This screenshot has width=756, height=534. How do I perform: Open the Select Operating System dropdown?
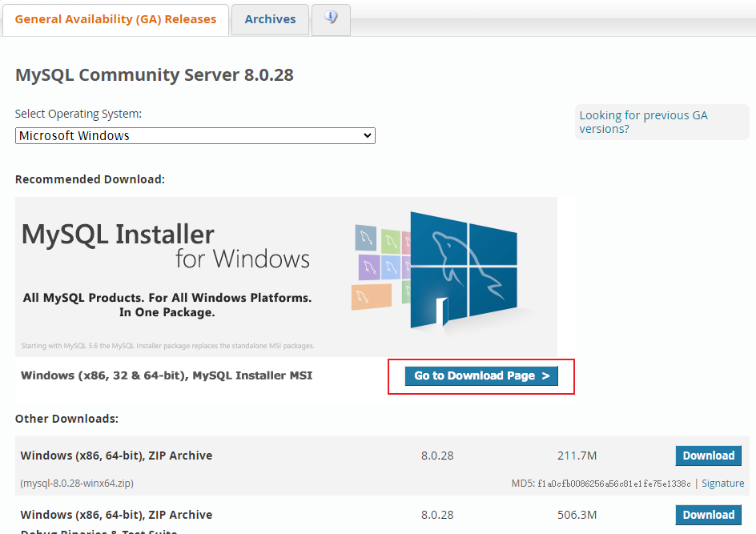195,135
